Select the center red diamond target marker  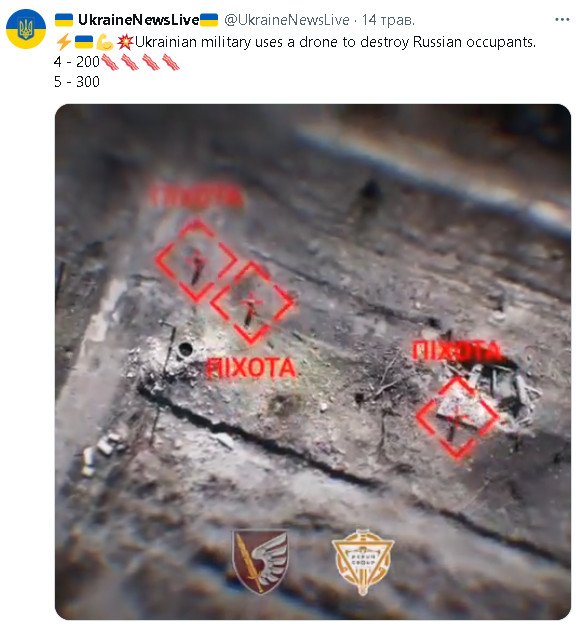pos(252,303)
